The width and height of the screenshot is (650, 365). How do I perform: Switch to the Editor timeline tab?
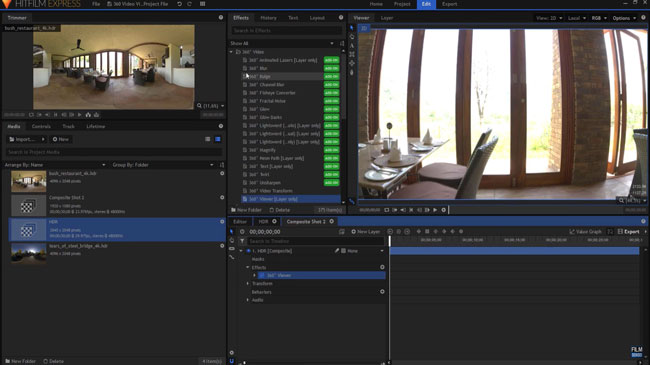[240, 221]
